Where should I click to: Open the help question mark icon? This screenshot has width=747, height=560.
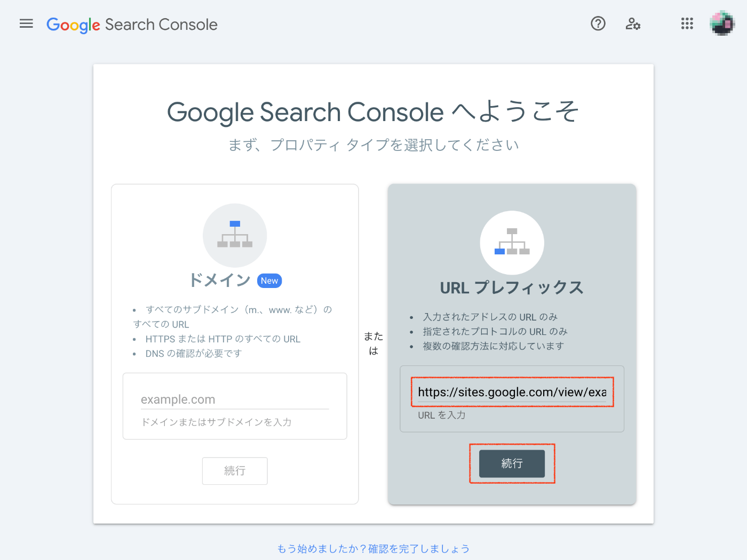598,23
